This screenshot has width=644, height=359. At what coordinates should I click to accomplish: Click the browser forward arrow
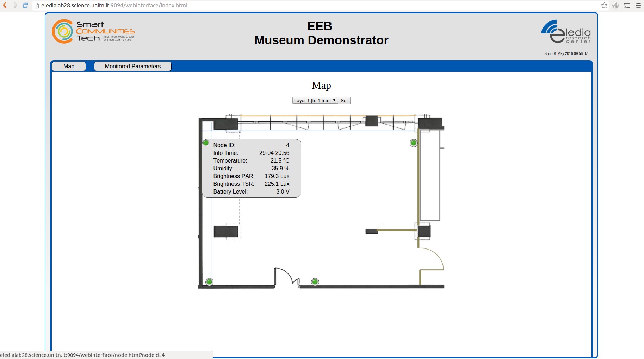(x=15, y=5)
